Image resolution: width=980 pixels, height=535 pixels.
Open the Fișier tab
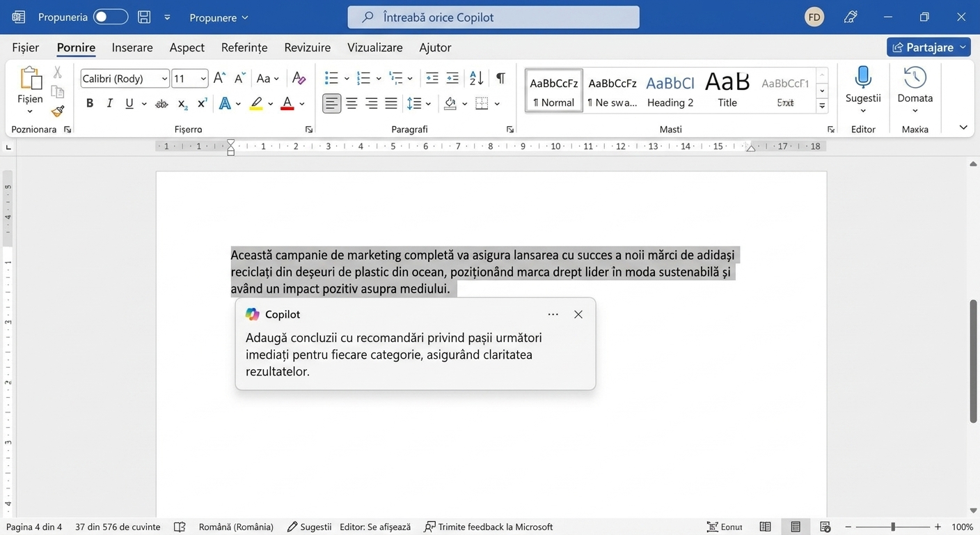point(26,47)
